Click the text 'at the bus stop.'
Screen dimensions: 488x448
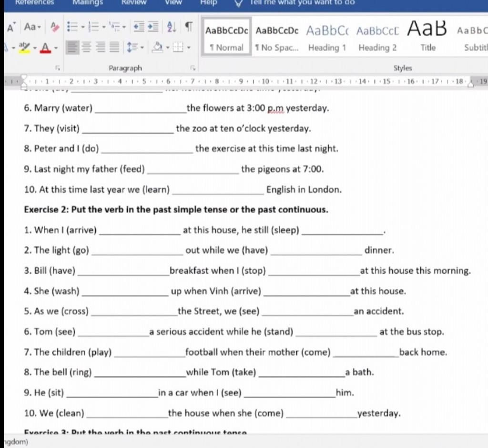pos(412,332)
